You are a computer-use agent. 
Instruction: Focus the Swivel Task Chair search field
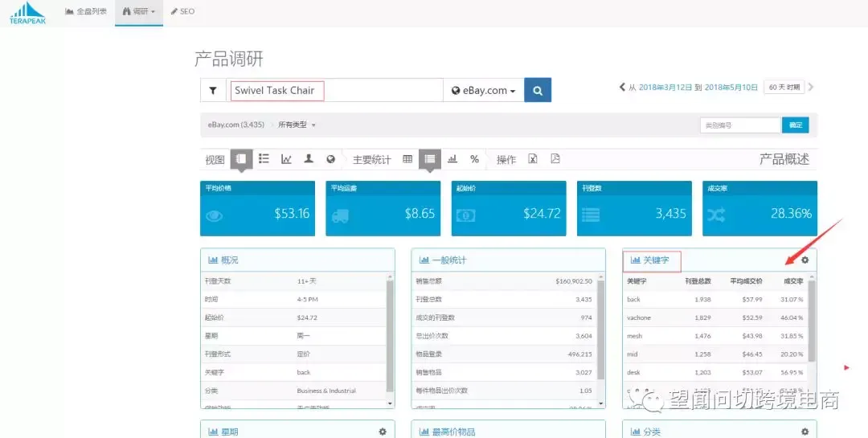(x=334, y=90)
